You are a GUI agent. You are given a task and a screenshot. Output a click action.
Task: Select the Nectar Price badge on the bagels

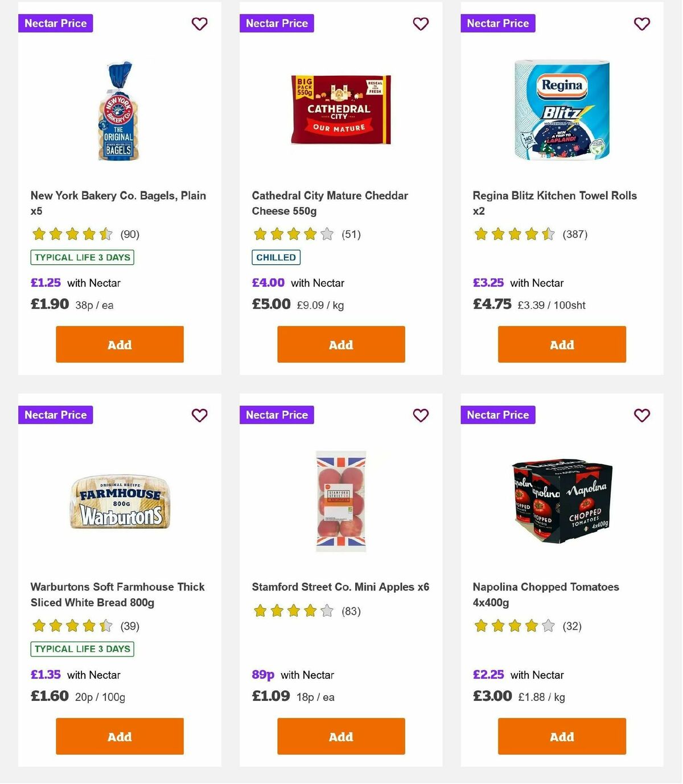click(x=55, y=23)
